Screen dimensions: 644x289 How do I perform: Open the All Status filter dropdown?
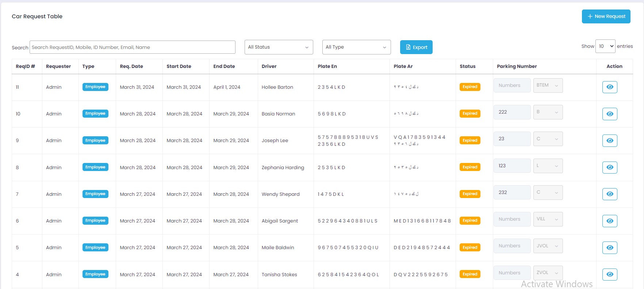click(x=279, y=47)
